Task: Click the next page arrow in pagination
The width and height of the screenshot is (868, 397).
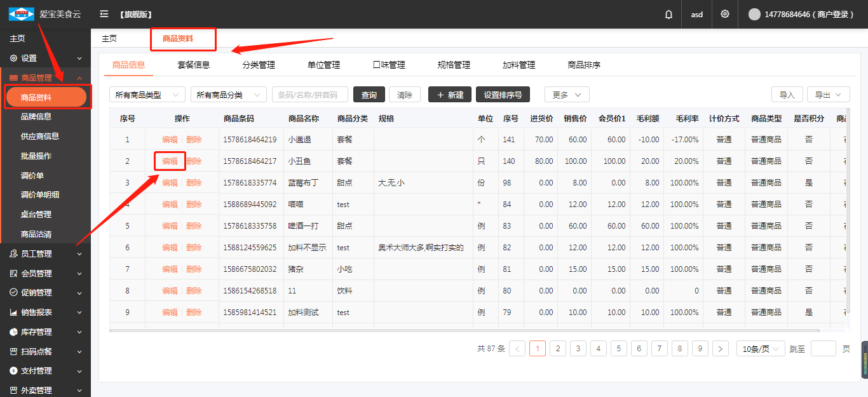Action: [x=720, y=349]
